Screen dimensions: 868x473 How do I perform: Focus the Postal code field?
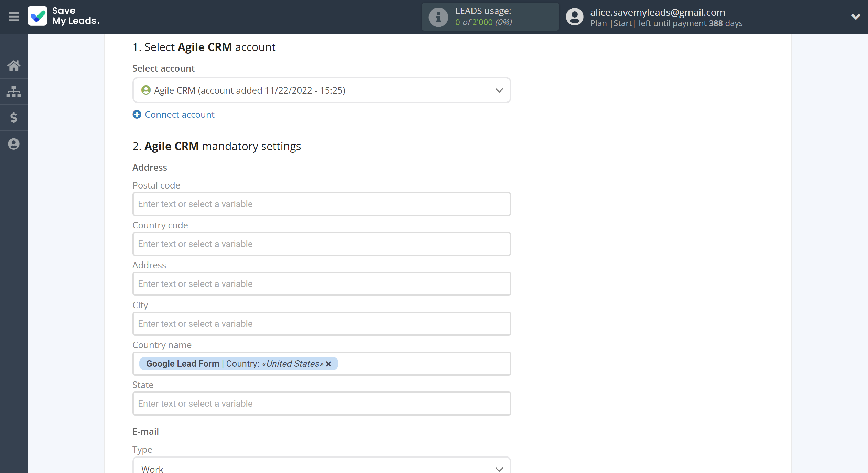click(x=322, y=204)
